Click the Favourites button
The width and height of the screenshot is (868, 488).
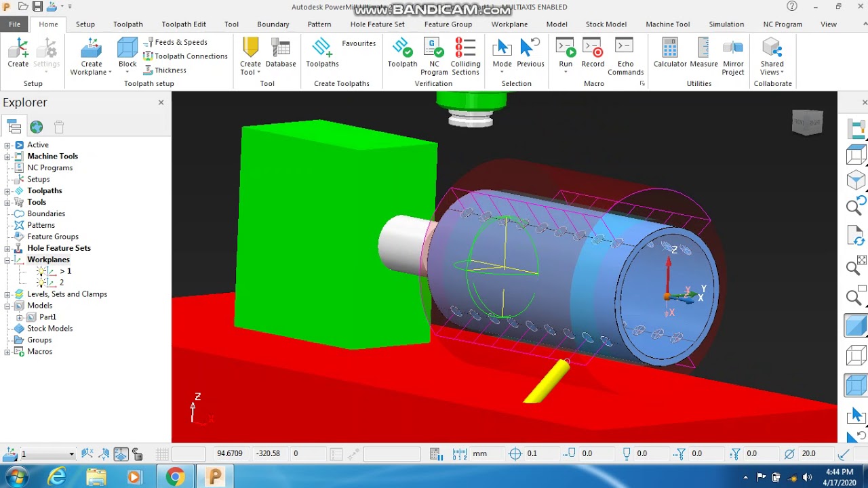click(x=359, y=43)
